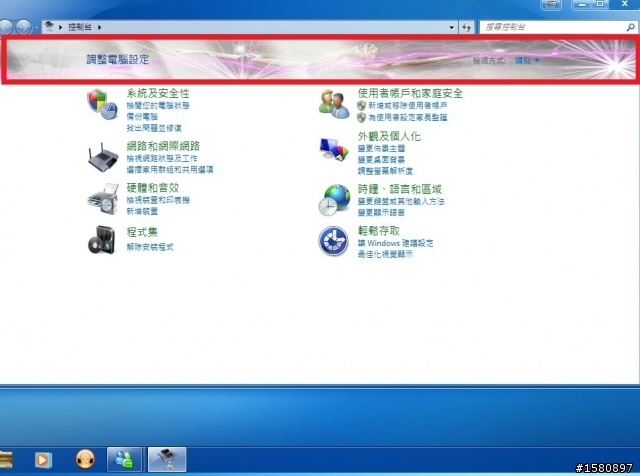Click the search magnifier icon
This screenshot has height=476, width=640.
tap(630, 27)
